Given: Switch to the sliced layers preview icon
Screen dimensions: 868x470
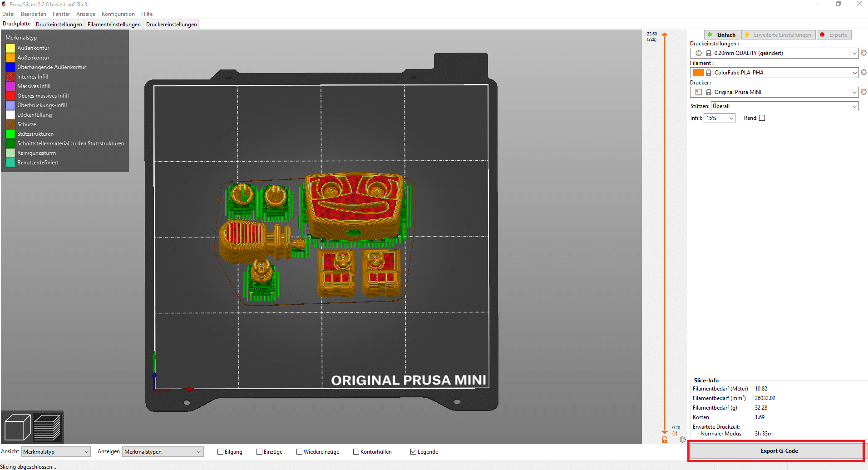Looking at the screenshot, I should coord(47,427).
